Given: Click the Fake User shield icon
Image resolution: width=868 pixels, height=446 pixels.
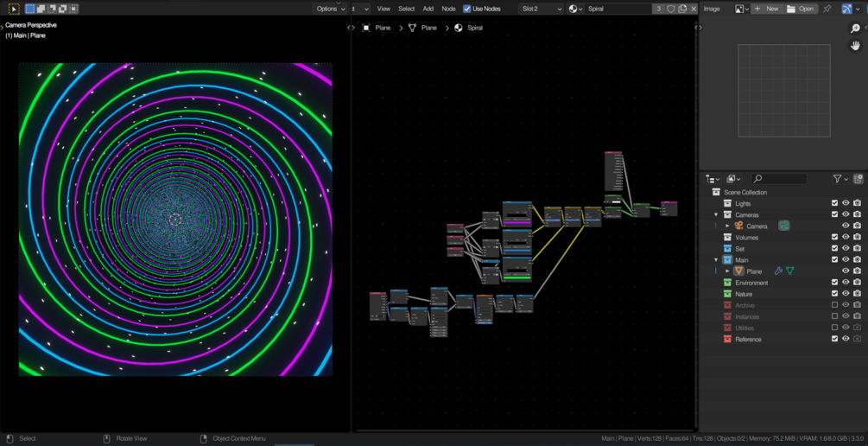Looking at the screenshot, I should (671, 9).
